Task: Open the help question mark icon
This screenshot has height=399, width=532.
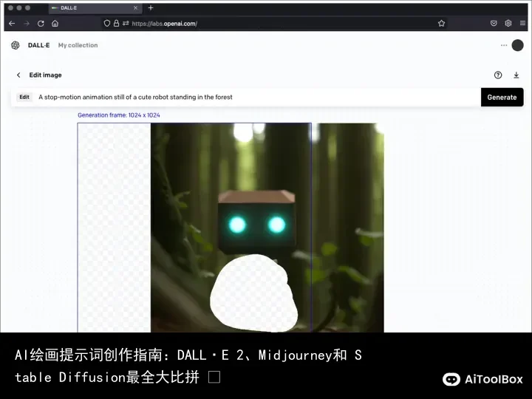Action: [498, 75]
